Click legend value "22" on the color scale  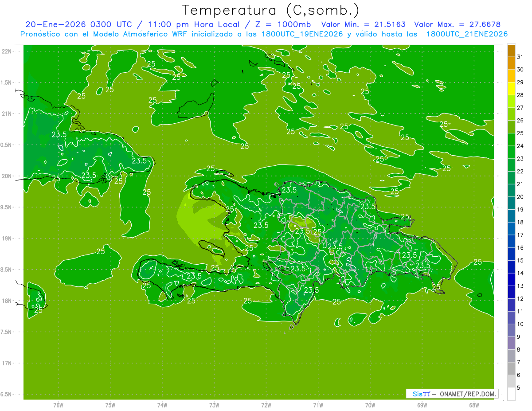[x=520, y=171]
